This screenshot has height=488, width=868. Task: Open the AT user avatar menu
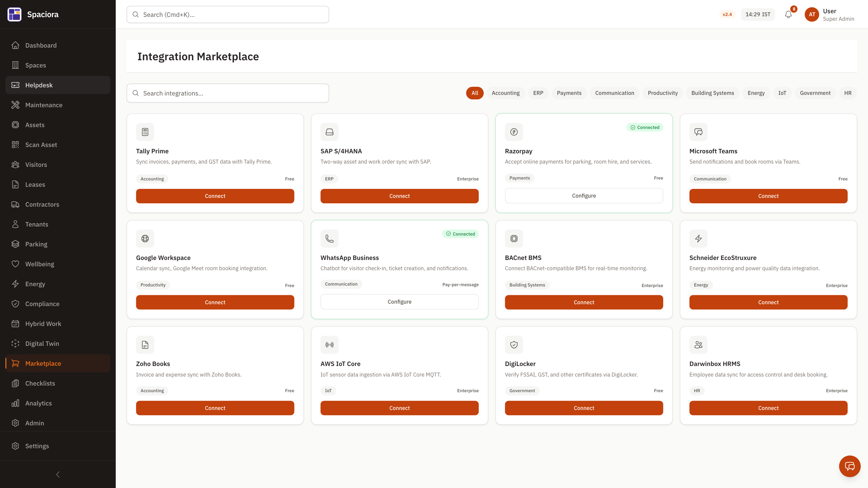click(x=812, y=14)
